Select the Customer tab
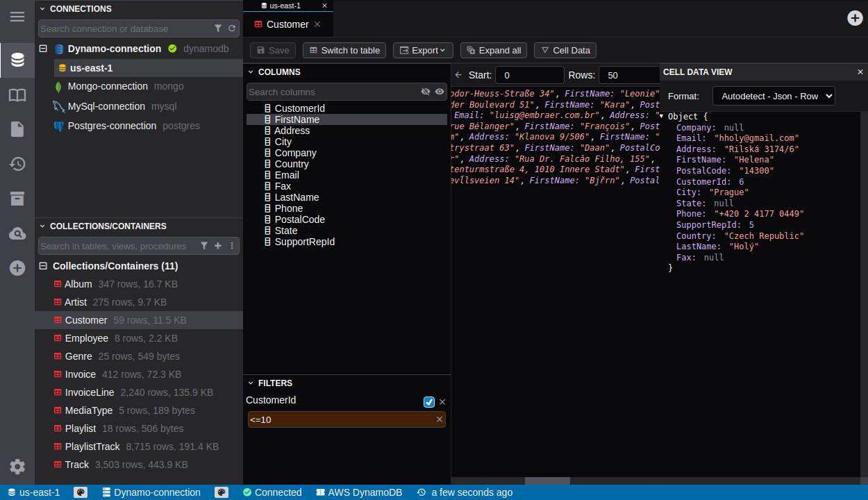Image resolution: width=868 pixels, height=500 pixels. 287,24
